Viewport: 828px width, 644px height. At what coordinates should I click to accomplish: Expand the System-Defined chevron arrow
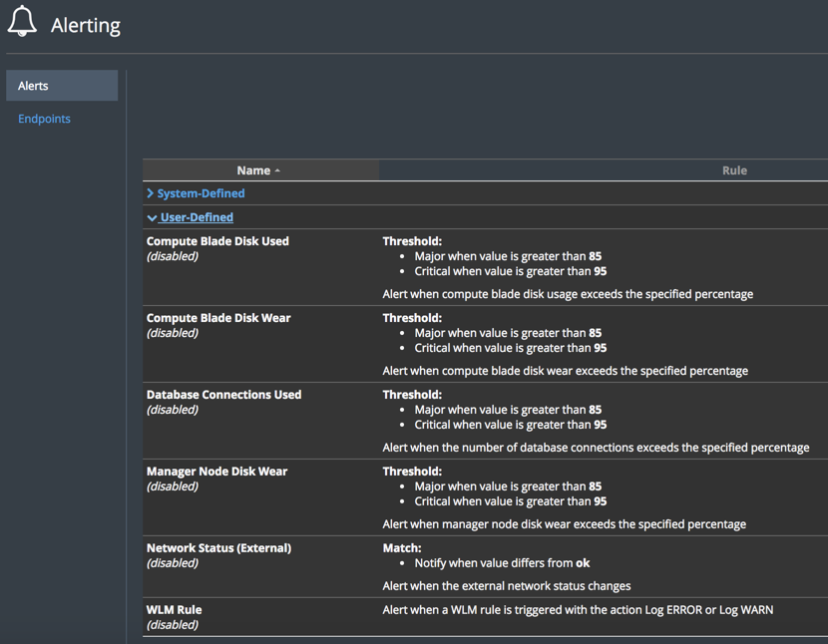pyautogui.click(x=151, y=193)
